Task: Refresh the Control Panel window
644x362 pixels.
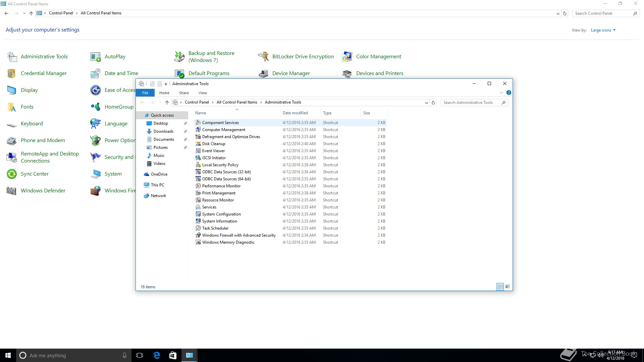Action: pyautogui.click(x=565, y=13)
